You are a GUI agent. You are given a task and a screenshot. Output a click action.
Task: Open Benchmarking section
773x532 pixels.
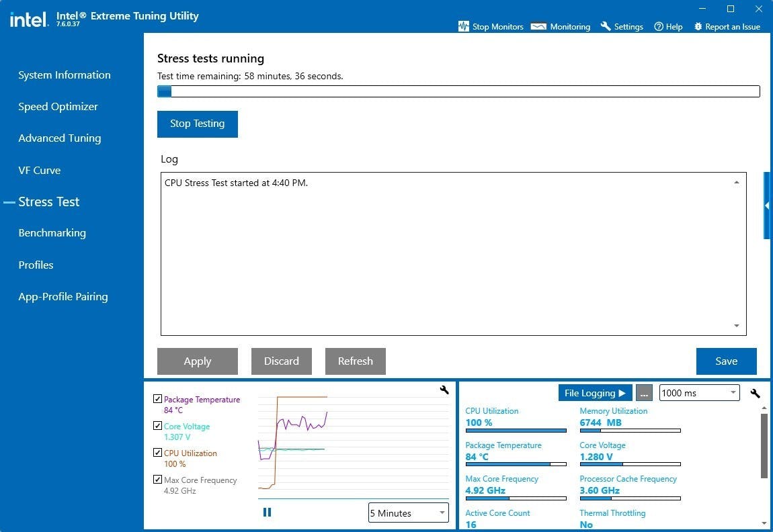52,233
